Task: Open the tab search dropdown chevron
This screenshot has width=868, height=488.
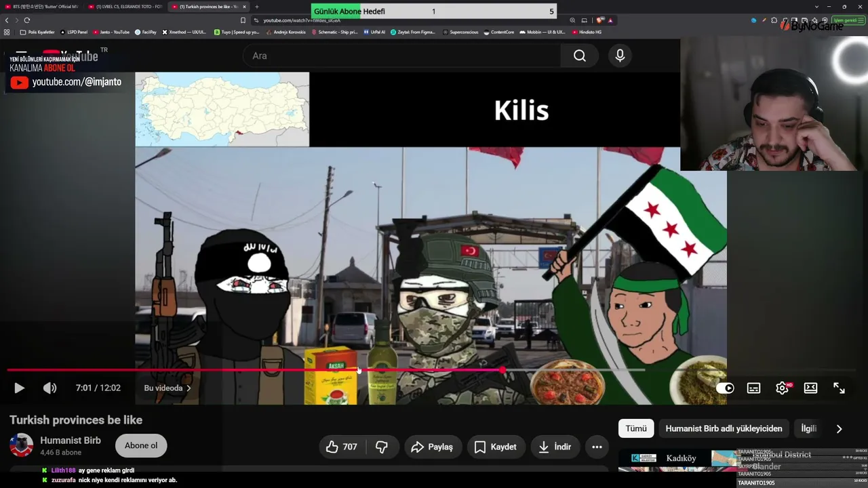Action: pyautogui.click(x=816, y=7)
